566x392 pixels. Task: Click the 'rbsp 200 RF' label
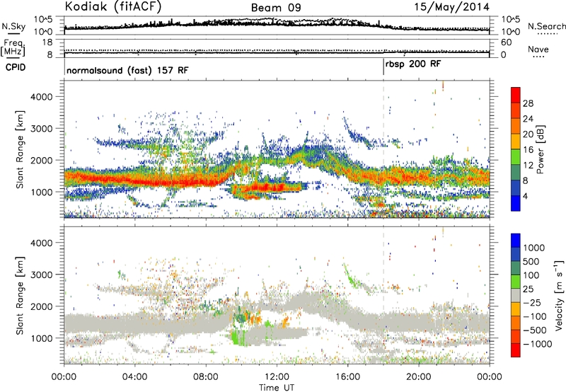[413, 64]
